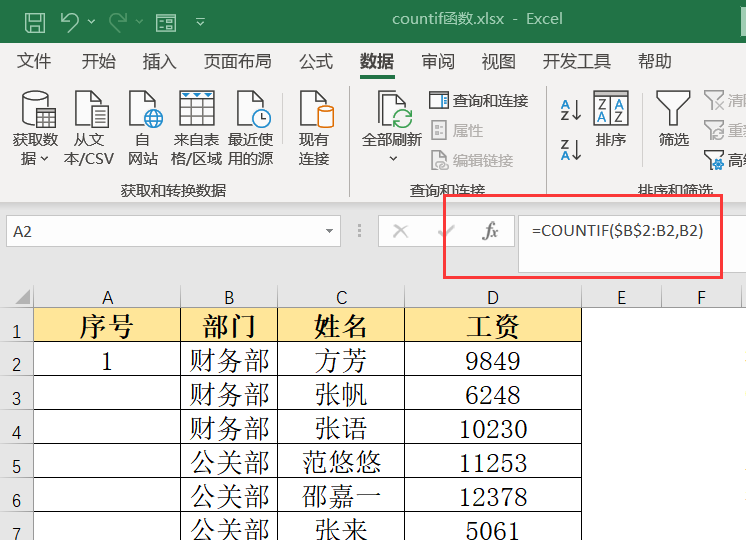Click the 查询和连接 button
Image resolution: width=746 pixels, height=540 pixels.
point(479,100)
